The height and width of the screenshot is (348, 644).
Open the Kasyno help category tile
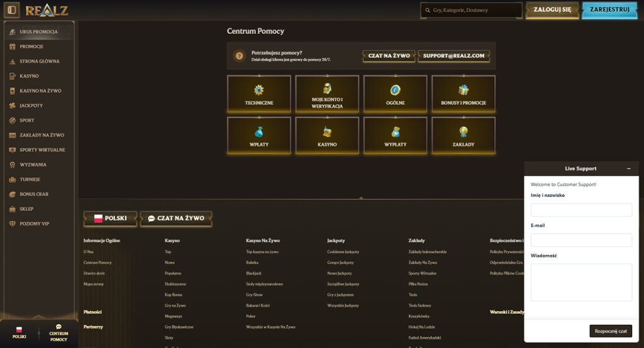[x=327, y=136]
